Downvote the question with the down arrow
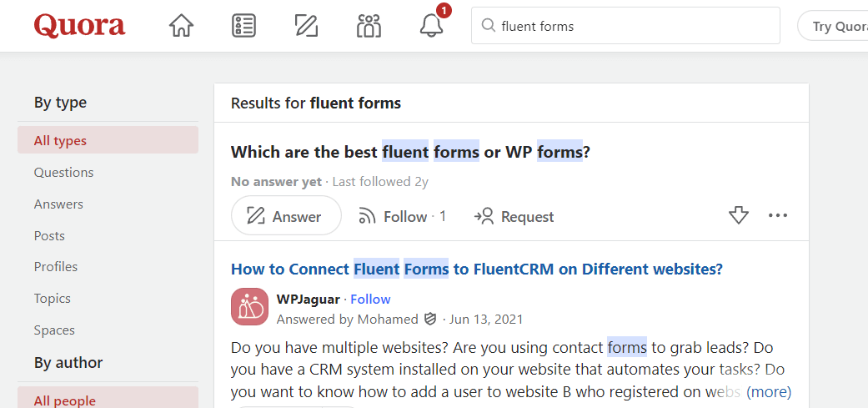 coord(739,214)
